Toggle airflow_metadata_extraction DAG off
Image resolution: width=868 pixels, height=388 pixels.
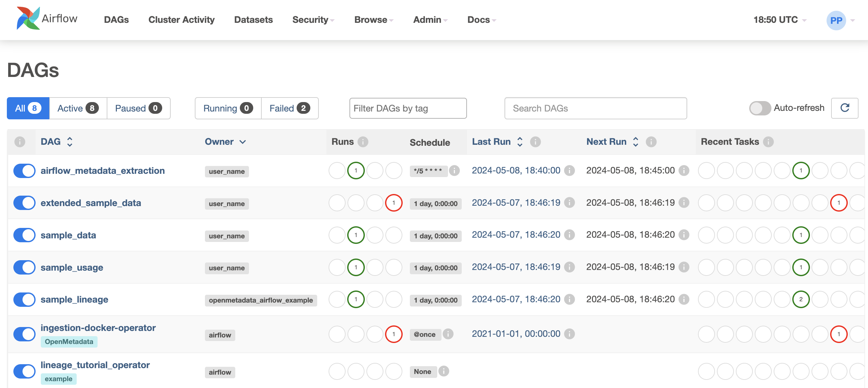(x=24, y=171)
